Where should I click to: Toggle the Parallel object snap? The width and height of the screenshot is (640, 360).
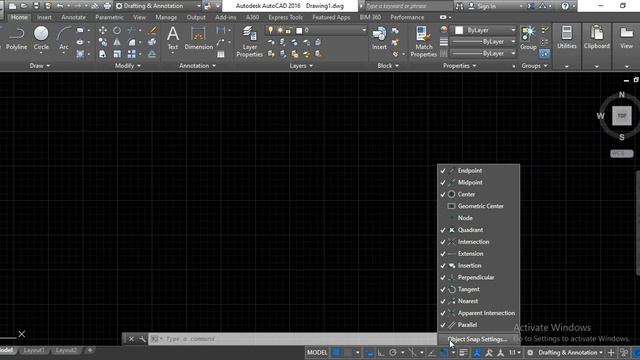(x=478, y=325)
